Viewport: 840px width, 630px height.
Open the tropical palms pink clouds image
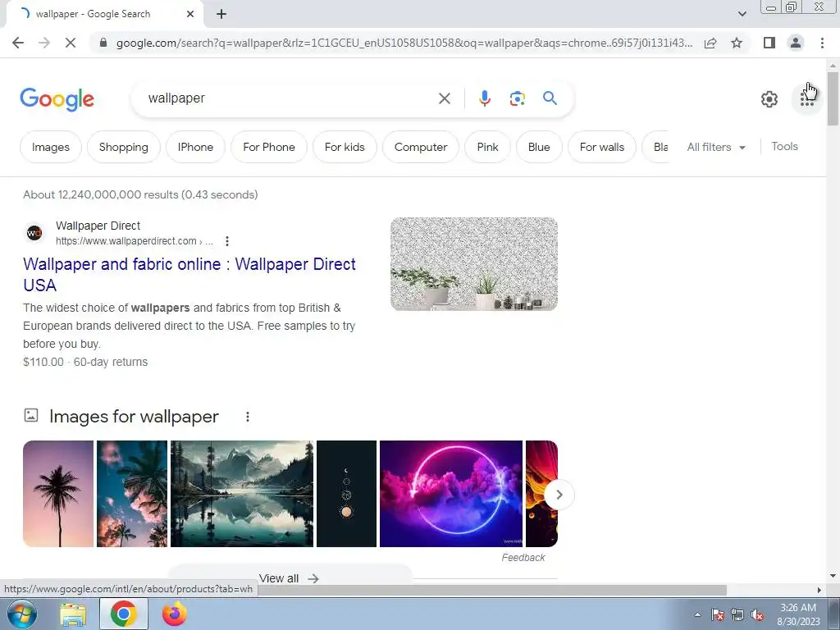pyautogui.click(x=132, y=494)
